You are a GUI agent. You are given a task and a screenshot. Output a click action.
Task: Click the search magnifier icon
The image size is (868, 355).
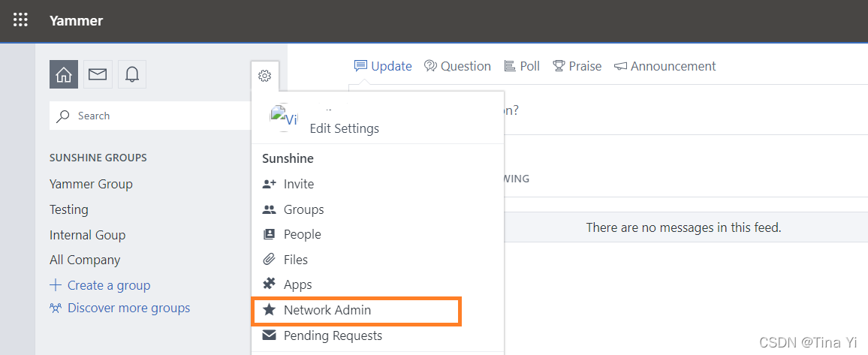point(64,116)
